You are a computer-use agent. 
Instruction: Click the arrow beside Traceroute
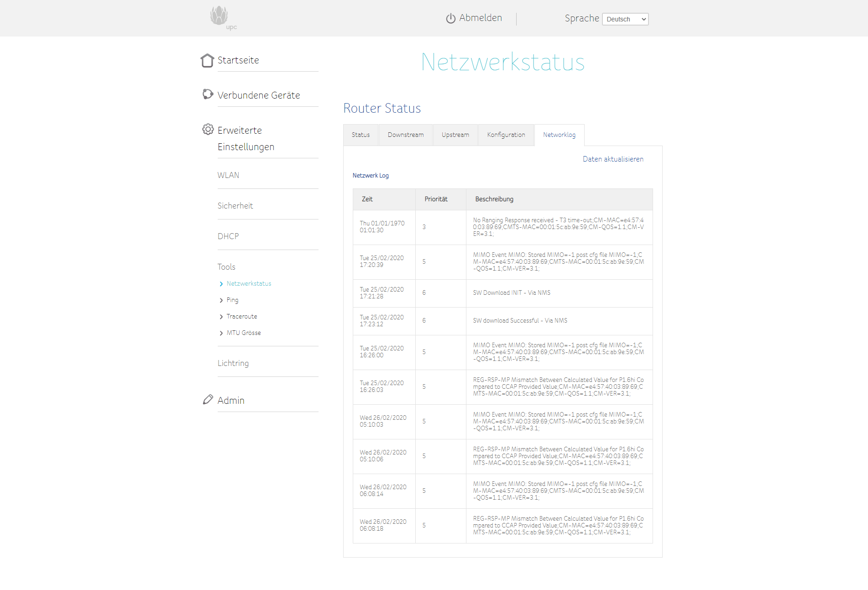coord(221,317)
